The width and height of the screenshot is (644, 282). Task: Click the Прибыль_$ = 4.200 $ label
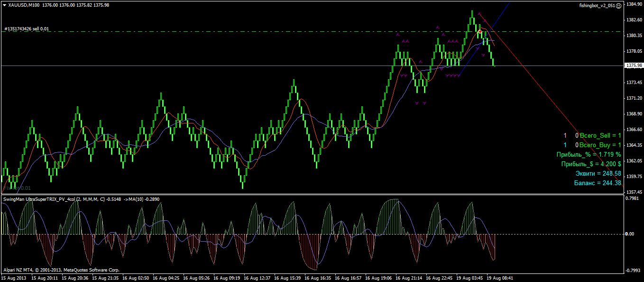click(591, 164)
